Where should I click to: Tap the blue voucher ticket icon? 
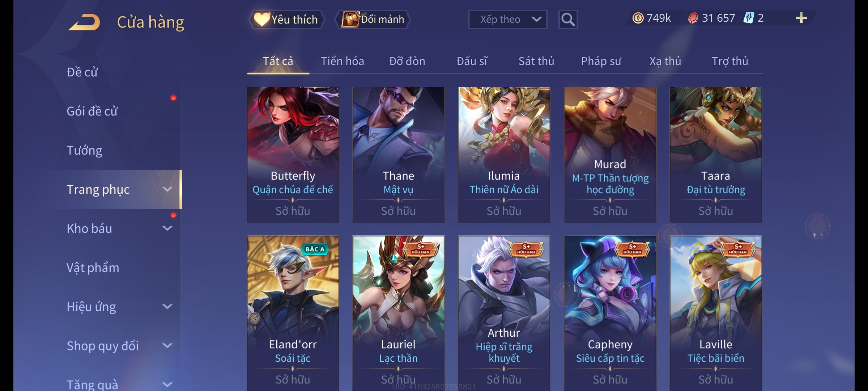tap(749, 18)
